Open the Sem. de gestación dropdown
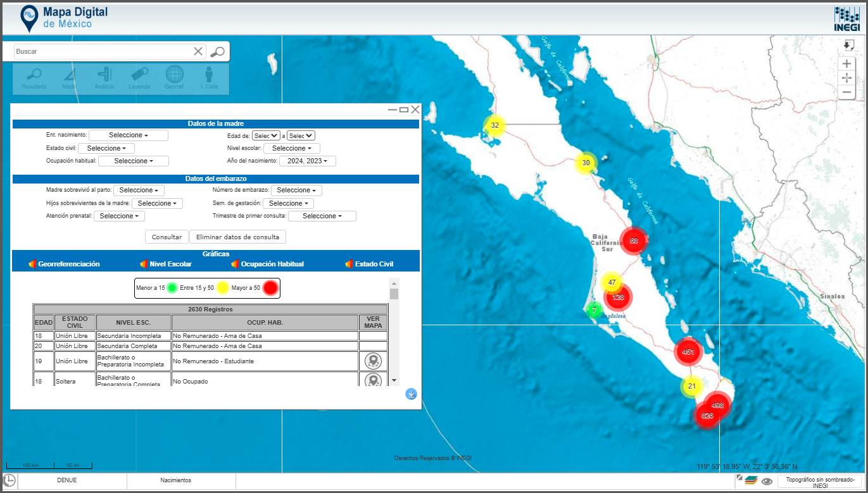The image size is (868, 493). point(289,203)
